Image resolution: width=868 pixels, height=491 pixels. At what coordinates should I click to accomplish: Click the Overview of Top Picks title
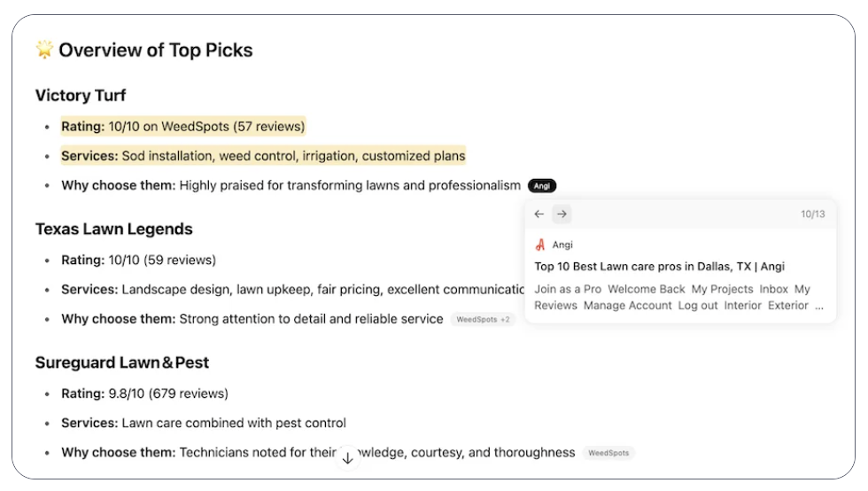[x=156, y=50]
